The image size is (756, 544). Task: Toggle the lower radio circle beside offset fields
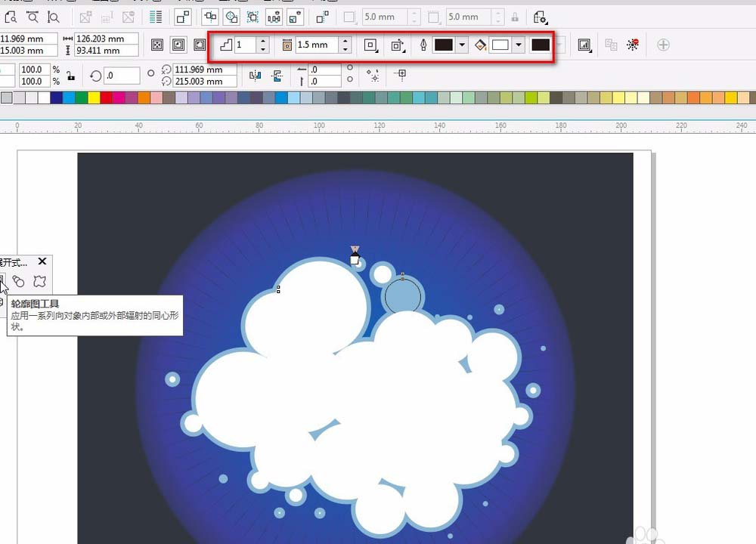[x=350, y=79]
